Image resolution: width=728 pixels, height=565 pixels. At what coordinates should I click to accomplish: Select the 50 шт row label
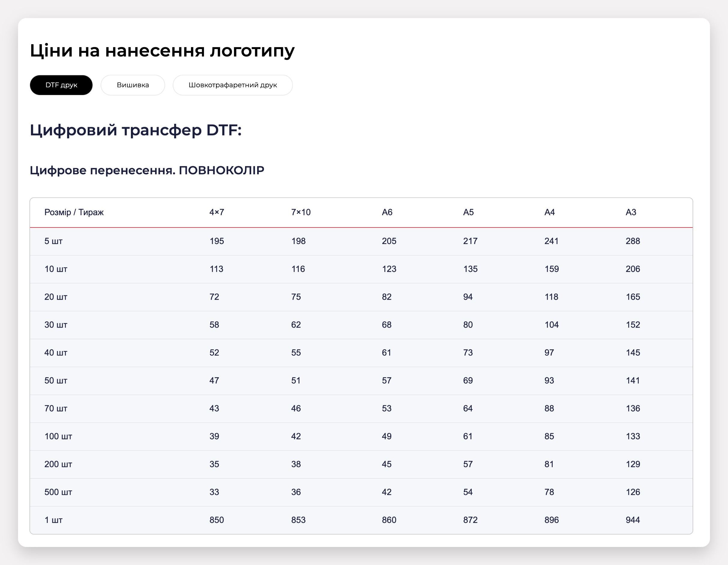[x=56, y=380]
